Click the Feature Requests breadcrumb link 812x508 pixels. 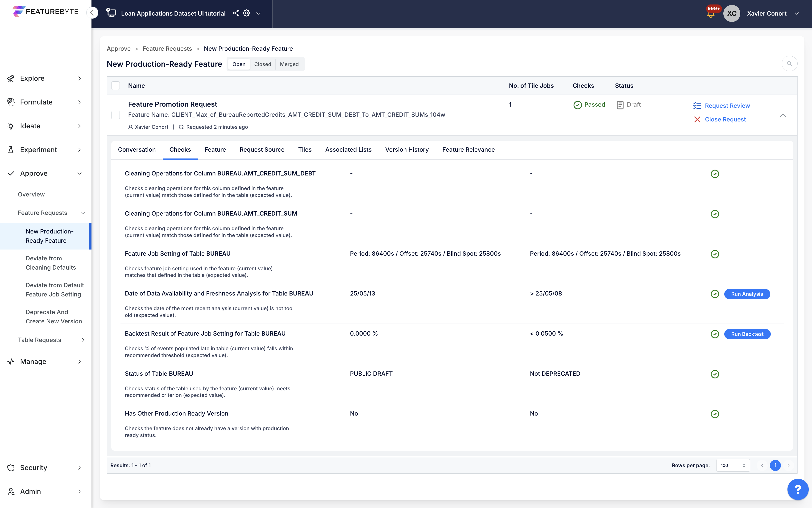(167, 49)
